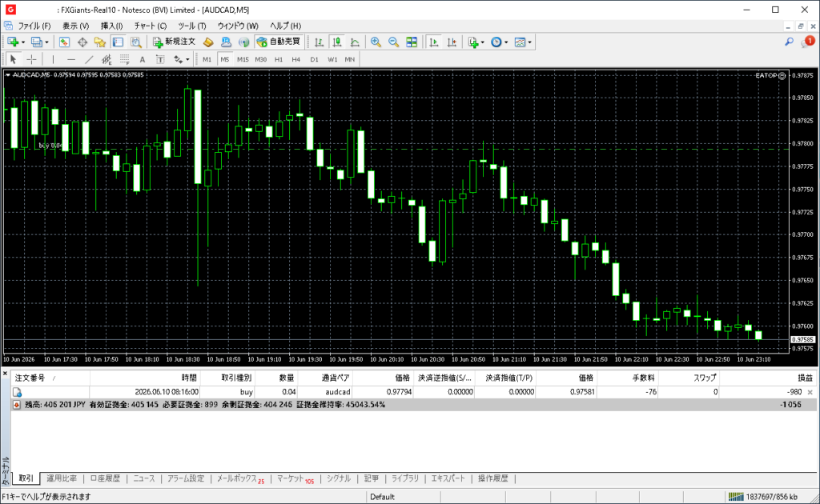
Task: Add an indicator to the chart
Action: [x=473, y=42]
